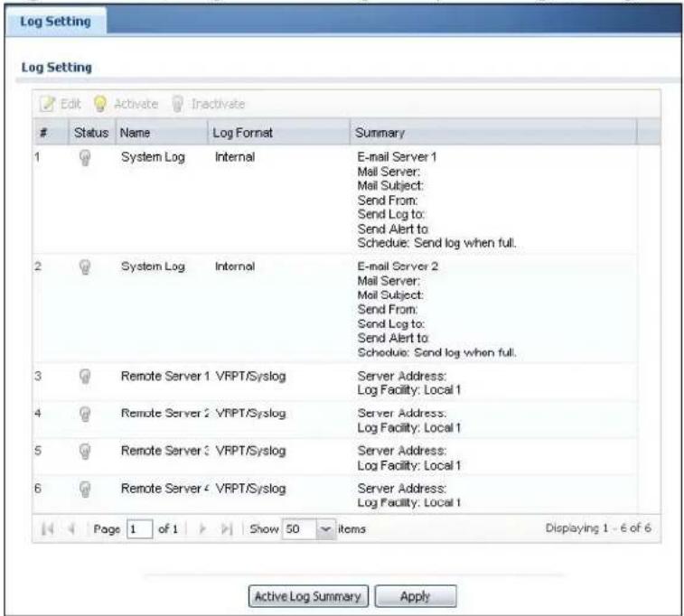
Task: Click the Apply button
Action: click(x=416, y=596)
